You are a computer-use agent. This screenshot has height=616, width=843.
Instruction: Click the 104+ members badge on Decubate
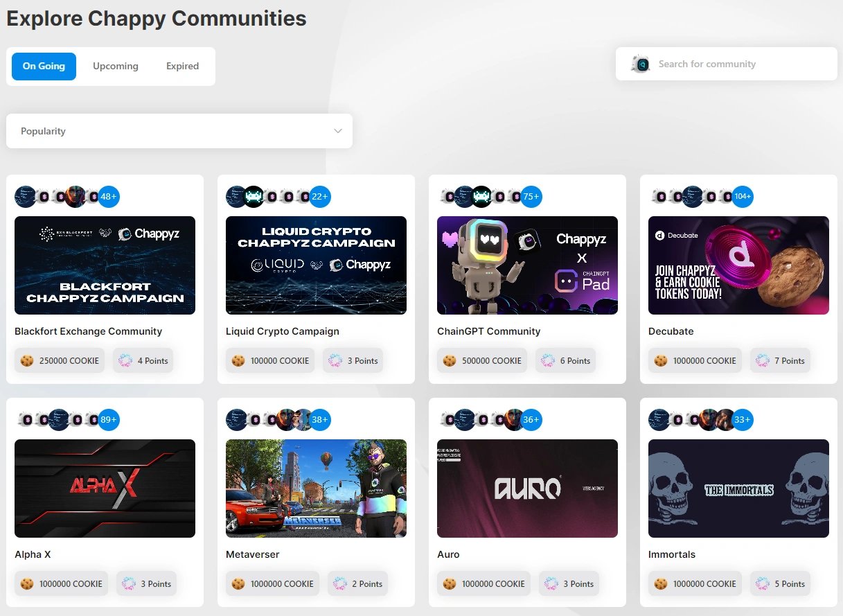point(743,197)
